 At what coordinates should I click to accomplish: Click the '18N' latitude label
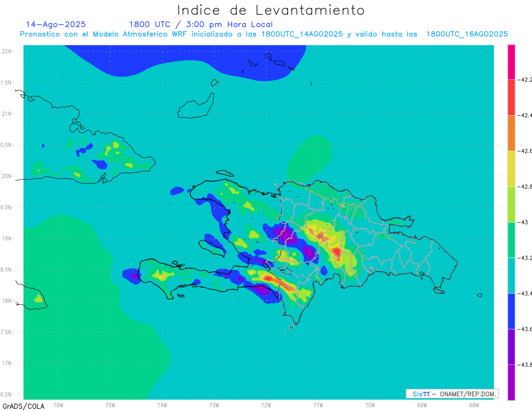(8, 301)
